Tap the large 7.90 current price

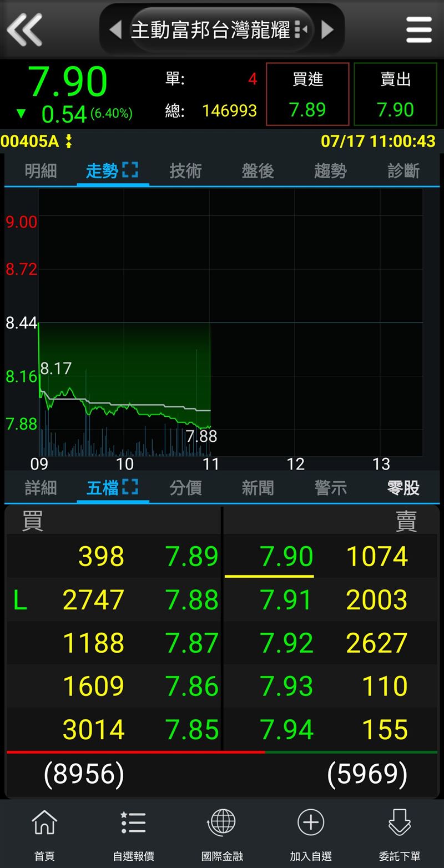pyautogui.click(x=68, y=82)
